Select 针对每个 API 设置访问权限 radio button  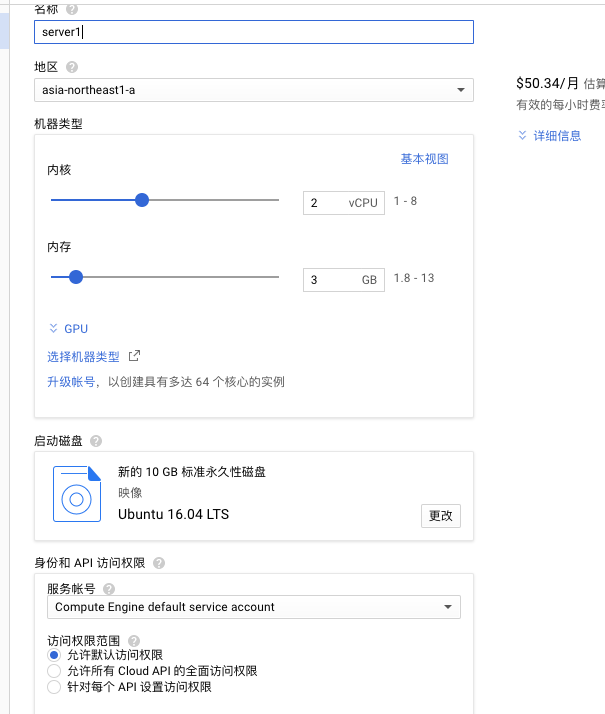[54, 687]
